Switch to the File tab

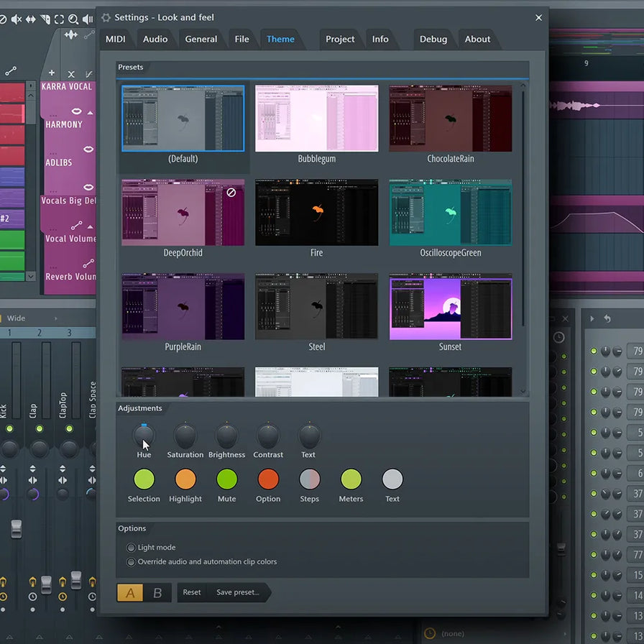[x=242, y=40]
